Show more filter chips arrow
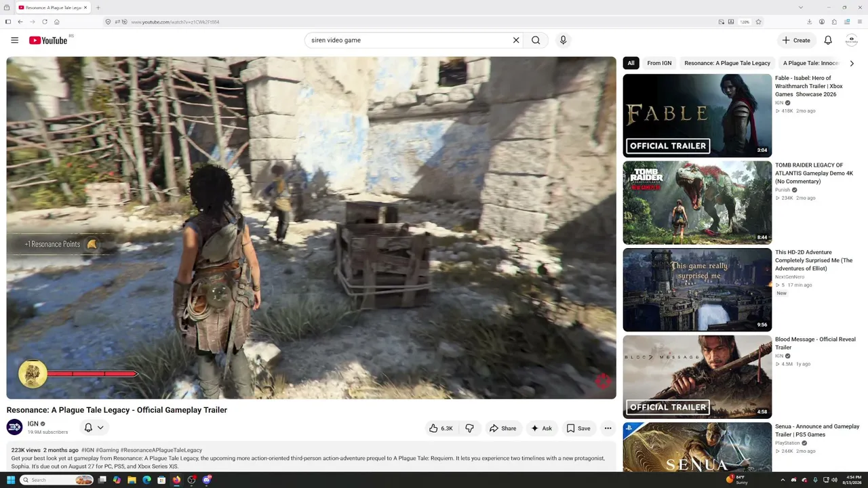868x488 pixels. pyautogui.click(x=852, y=63)
